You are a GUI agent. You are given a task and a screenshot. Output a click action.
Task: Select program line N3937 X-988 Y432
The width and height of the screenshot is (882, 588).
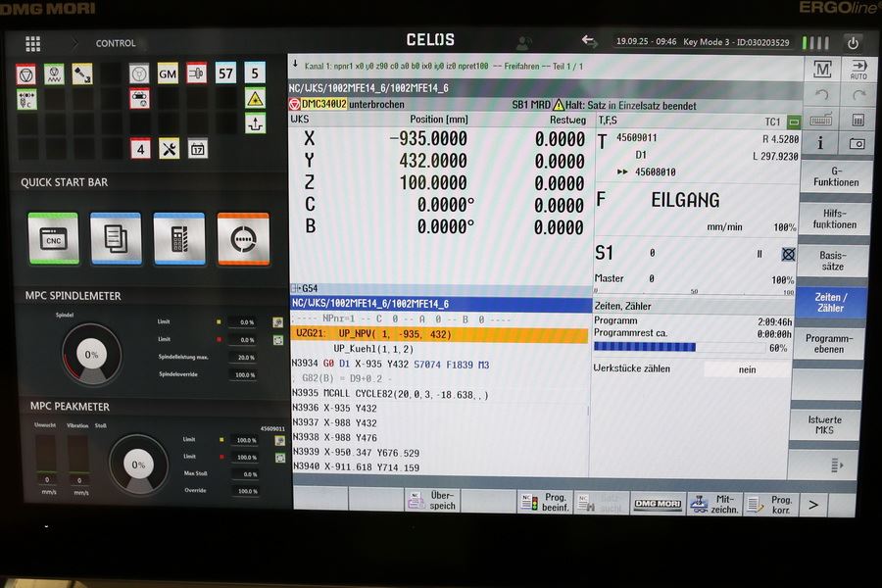click(x=439, y=422)
